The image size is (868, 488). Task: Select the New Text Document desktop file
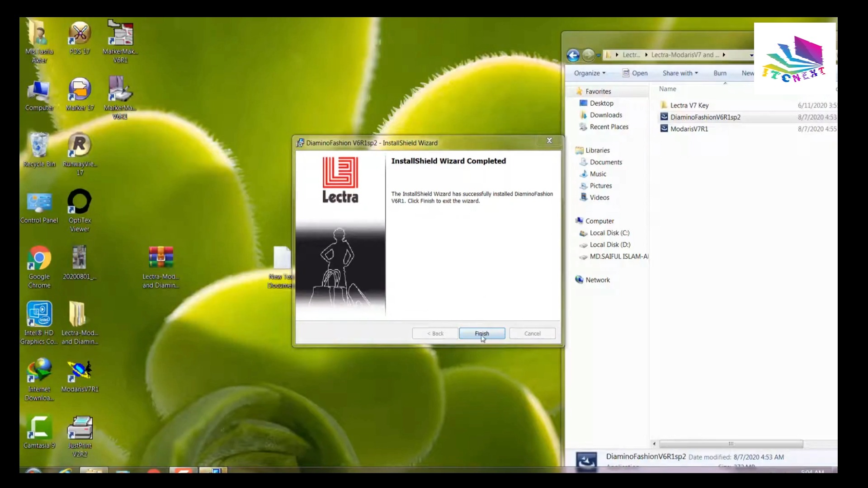(x=281, y=267)
